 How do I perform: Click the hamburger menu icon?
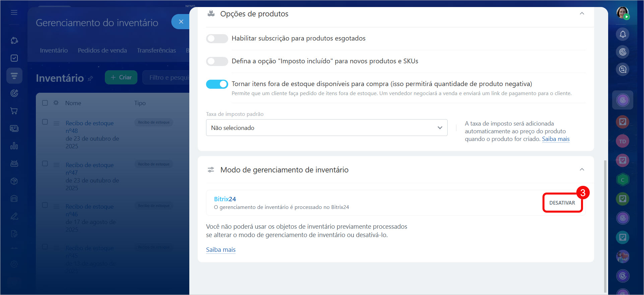[14, 12]
